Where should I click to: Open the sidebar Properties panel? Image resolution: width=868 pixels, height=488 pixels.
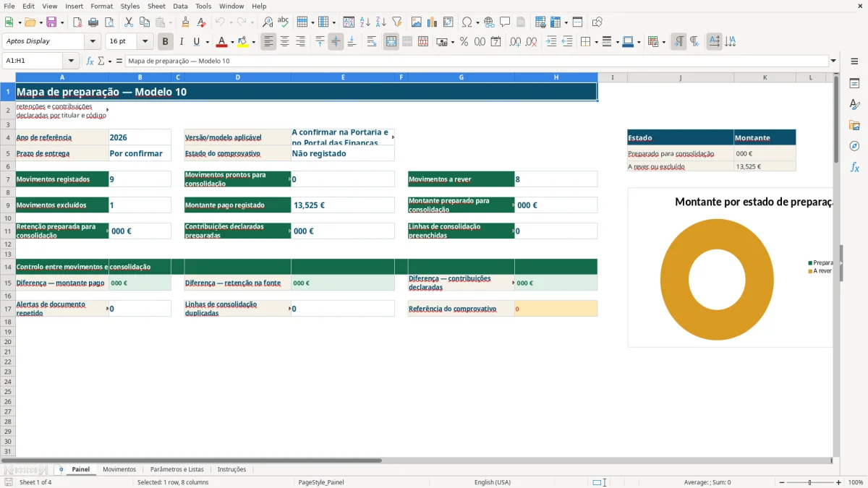[854, 84]
